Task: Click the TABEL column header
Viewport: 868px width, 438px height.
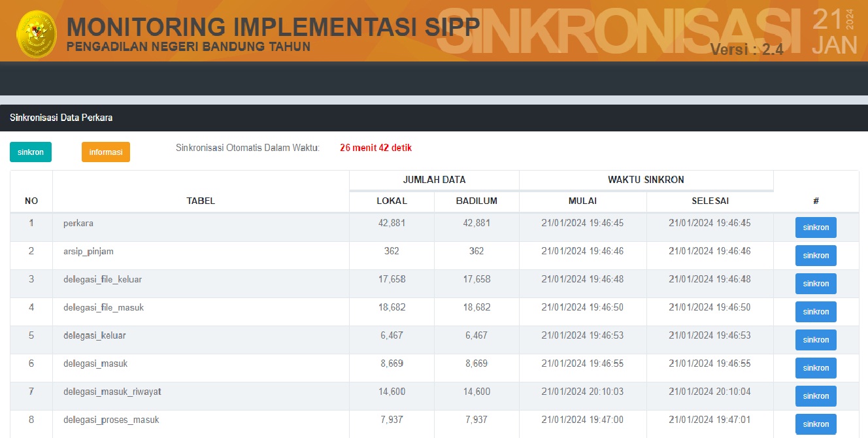Action: pyautogui.click(x=201, y=201)
